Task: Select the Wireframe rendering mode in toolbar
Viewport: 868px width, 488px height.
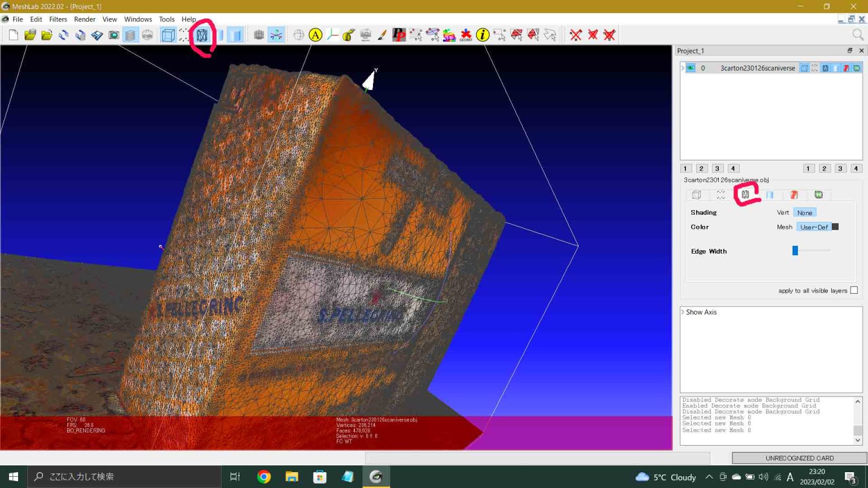Action: (201, 34)
